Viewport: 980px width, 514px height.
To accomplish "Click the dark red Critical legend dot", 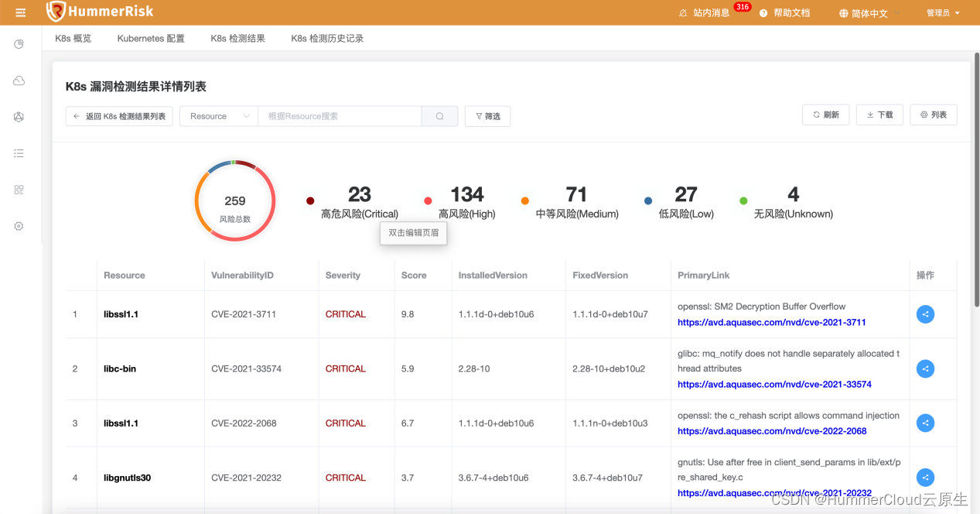I will pyautogui.click(x=310, y=201).
